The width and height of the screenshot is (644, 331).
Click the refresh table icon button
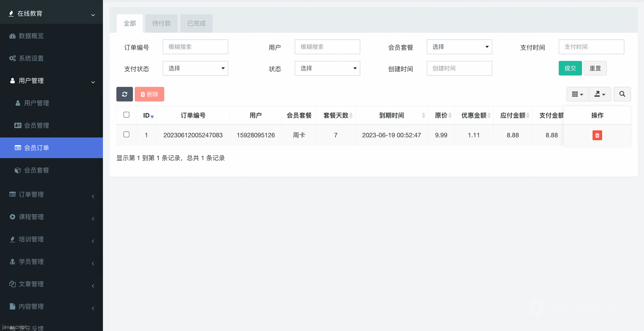[125, 94]
